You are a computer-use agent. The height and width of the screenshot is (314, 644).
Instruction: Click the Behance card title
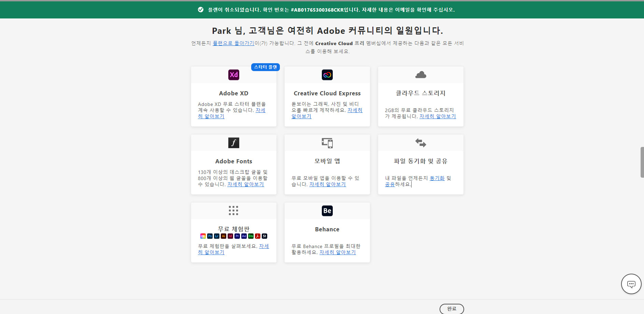tap(327, 229)
